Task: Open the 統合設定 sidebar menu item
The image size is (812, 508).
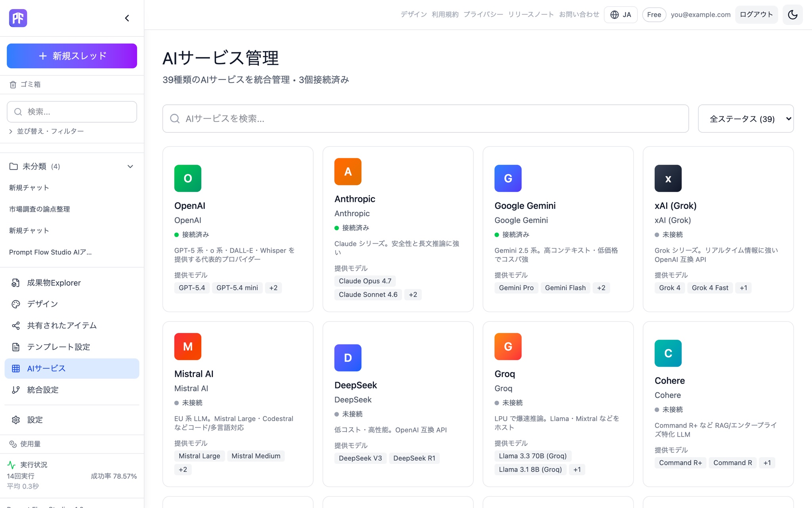Action: [72, 390]
